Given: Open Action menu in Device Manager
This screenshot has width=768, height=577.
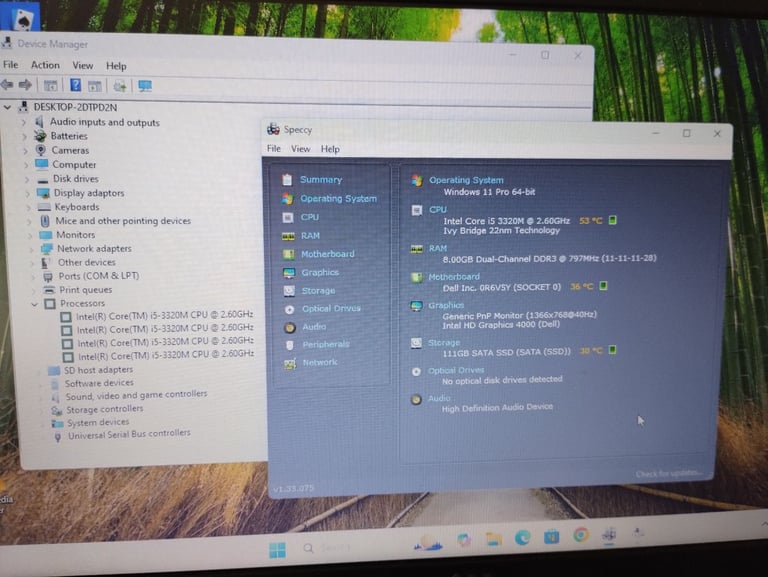Looking at the screenshot, I should point(45,65).
